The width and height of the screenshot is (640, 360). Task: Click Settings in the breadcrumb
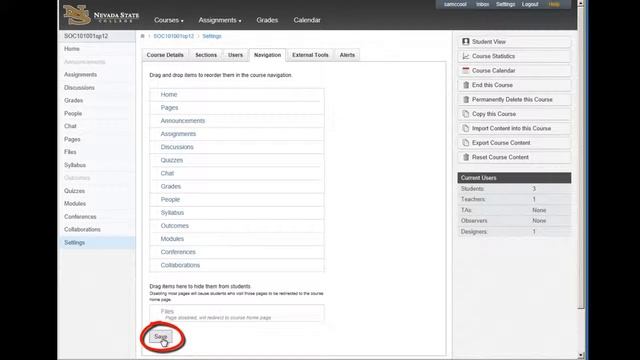[211, 36]
